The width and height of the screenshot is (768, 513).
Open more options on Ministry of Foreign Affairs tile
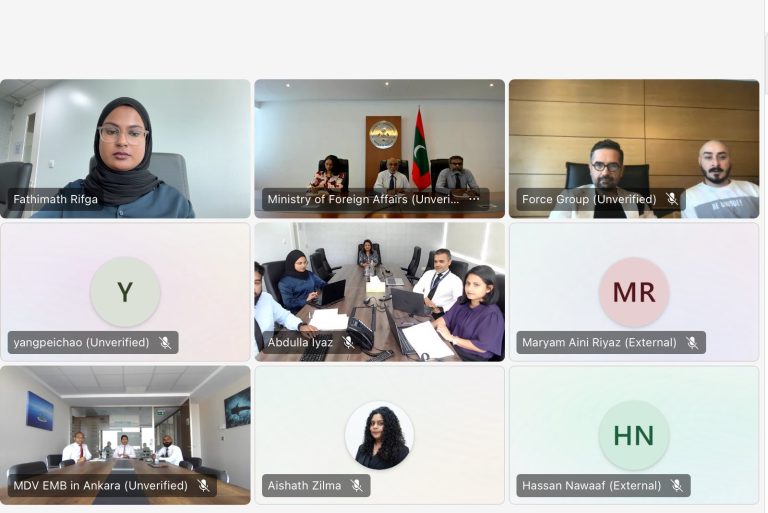[x=474, y=199]
